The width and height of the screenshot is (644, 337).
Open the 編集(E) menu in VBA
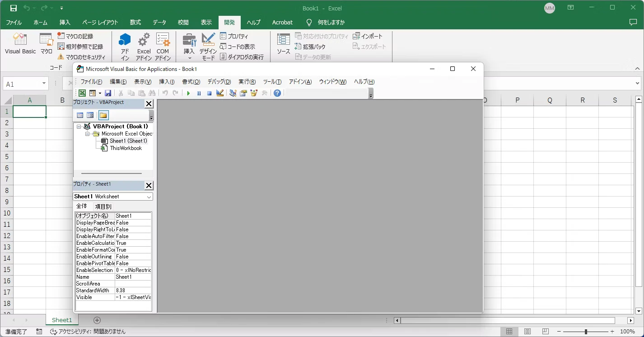(x=118, y=82)
